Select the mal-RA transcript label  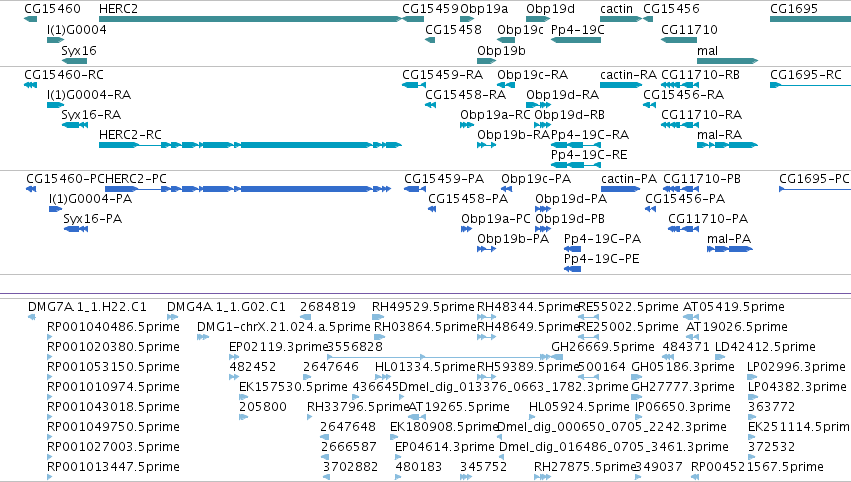pos(719,135)
